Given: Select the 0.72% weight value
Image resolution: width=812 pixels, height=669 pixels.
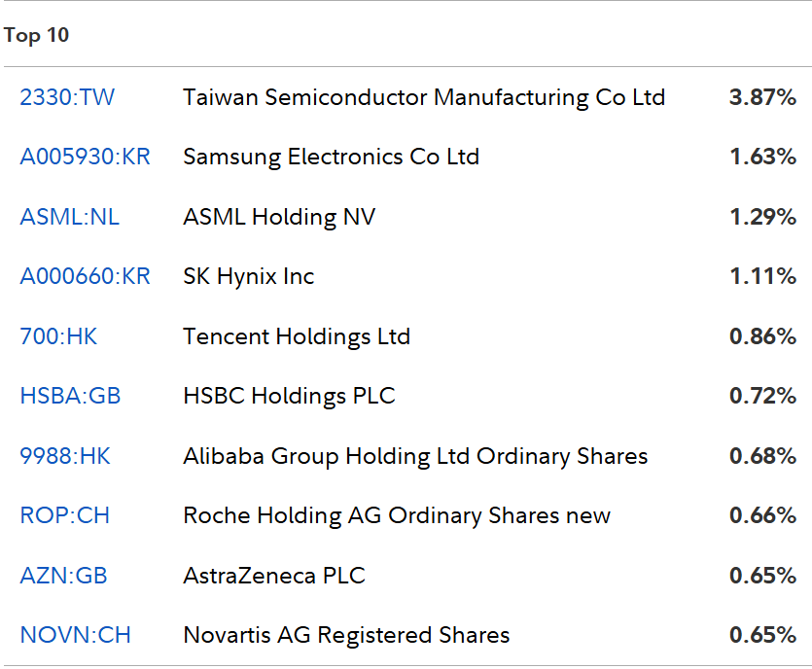Looking at the screenshot, I should point(762,396).
